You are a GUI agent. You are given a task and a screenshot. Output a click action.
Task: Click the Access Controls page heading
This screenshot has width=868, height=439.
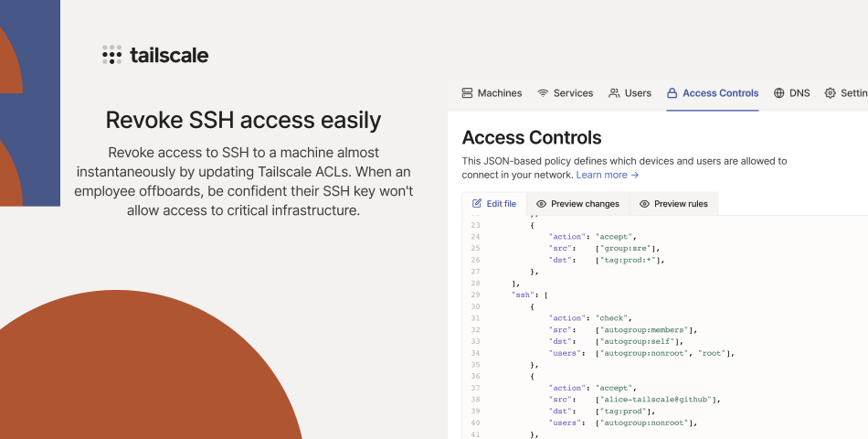coord(532,137)
